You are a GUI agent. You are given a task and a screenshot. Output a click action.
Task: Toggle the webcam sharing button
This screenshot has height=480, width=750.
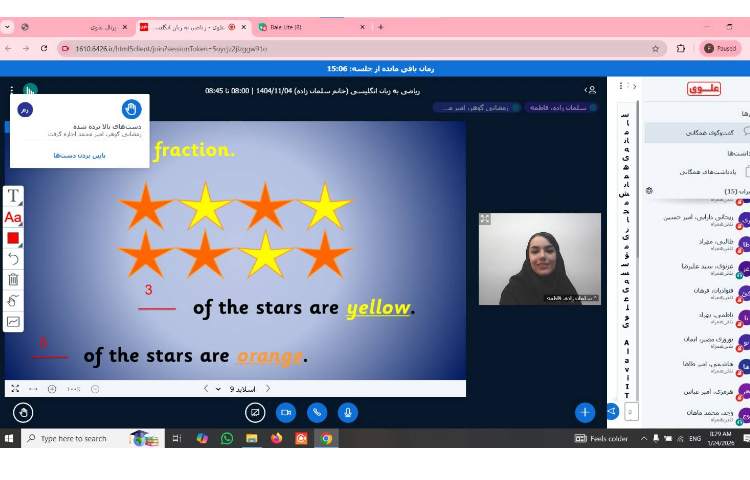click(286, 413)
